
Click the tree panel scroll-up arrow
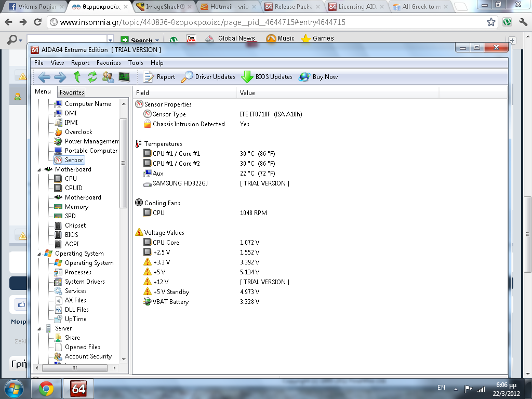click(124, 104)
